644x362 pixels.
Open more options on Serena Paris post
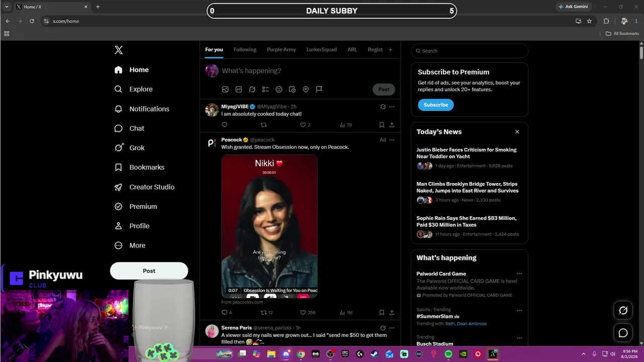[x=392, y=328]
